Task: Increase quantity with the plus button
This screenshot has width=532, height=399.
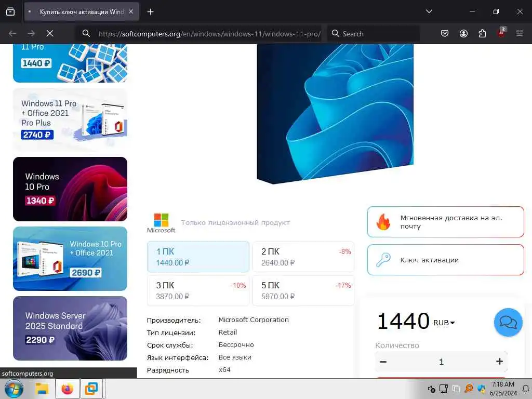Action: pyautogui.click(x=499, y=362)
